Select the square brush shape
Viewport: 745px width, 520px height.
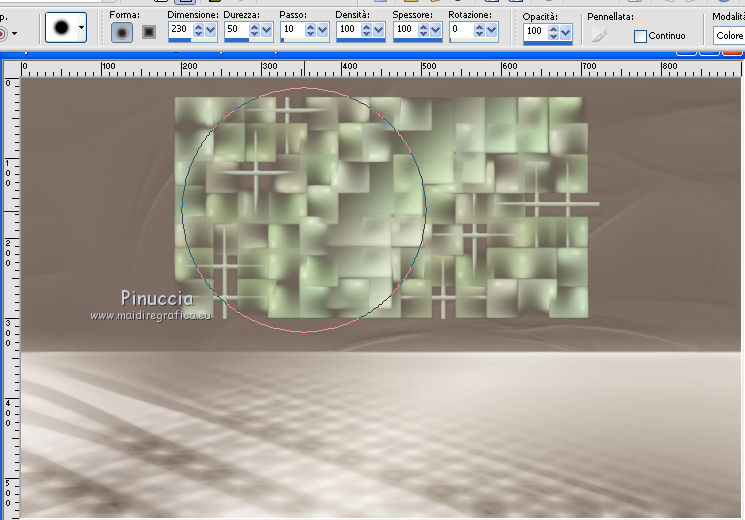click(x=149, y=32)
